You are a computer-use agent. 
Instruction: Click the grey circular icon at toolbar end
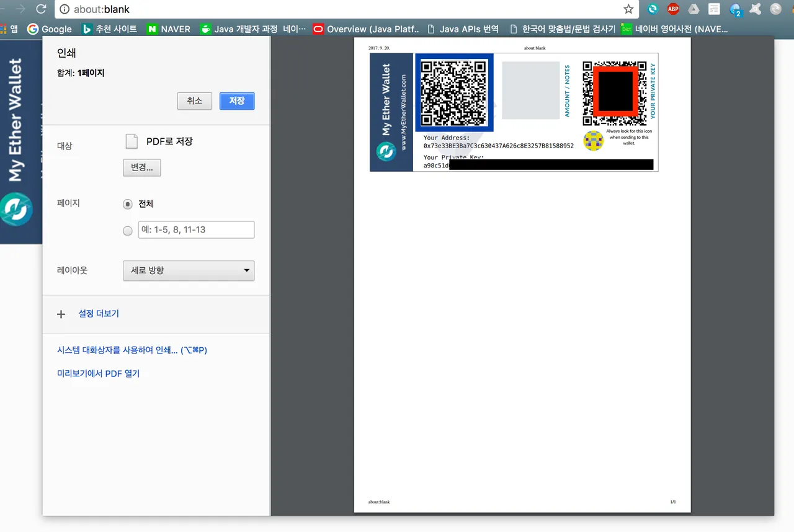(x=776, y=9)
